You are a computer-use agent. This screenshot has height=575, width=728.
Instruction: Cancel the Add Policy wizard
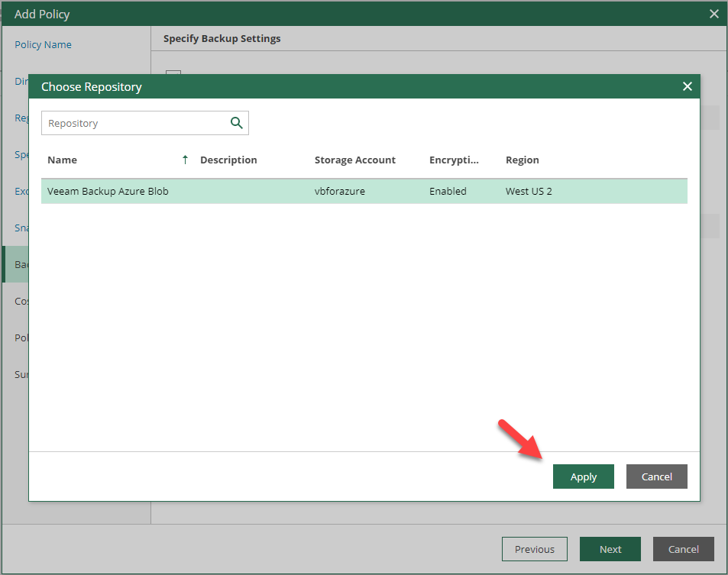[683, 548]
